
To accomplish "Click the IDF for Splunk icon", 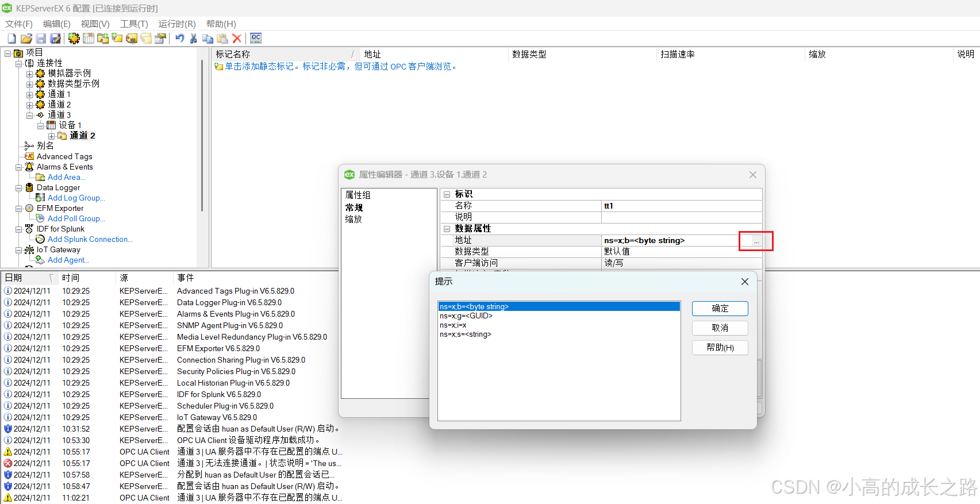I will pos(29,229).
